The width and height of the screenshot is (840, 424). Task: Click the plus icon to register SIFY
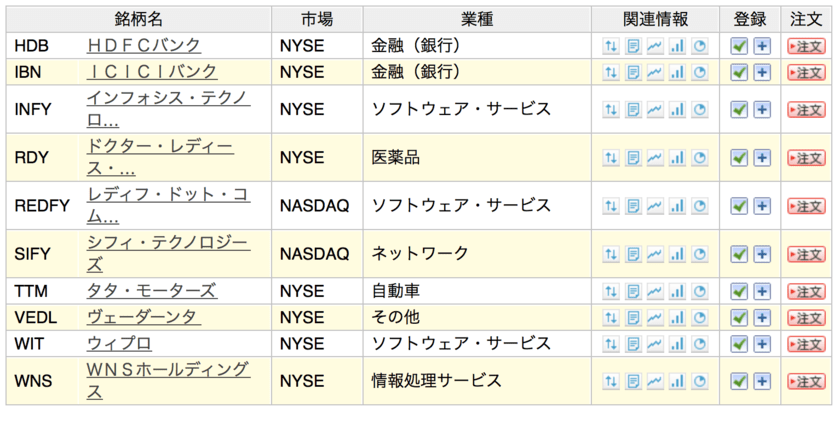pos(762,255)
